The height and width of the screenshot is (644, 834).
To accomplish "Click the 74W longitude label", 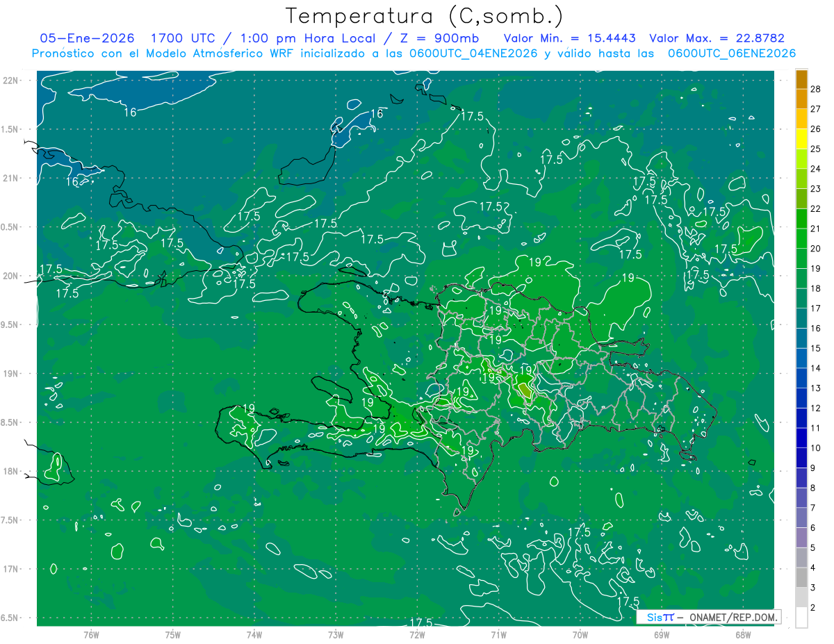I will point(254,634).
